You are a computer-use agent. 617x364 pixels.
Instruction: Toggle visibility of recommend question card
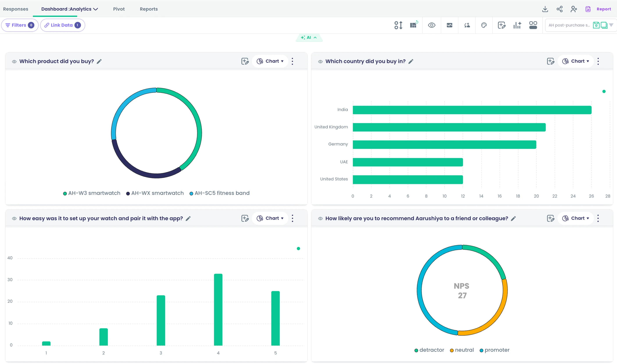(320, 218)
